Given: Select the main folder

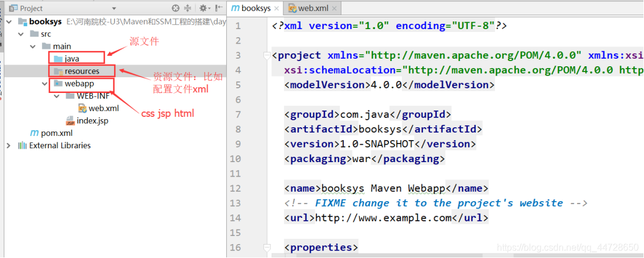Looking at the screenshot, I should [x=56, y=46].
